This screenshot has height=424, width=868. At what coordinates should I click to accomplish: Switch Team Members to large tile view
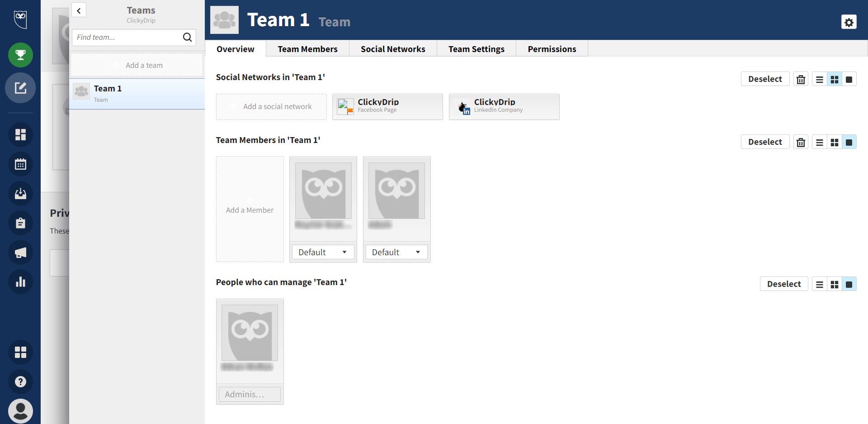[x=849, y=142]
